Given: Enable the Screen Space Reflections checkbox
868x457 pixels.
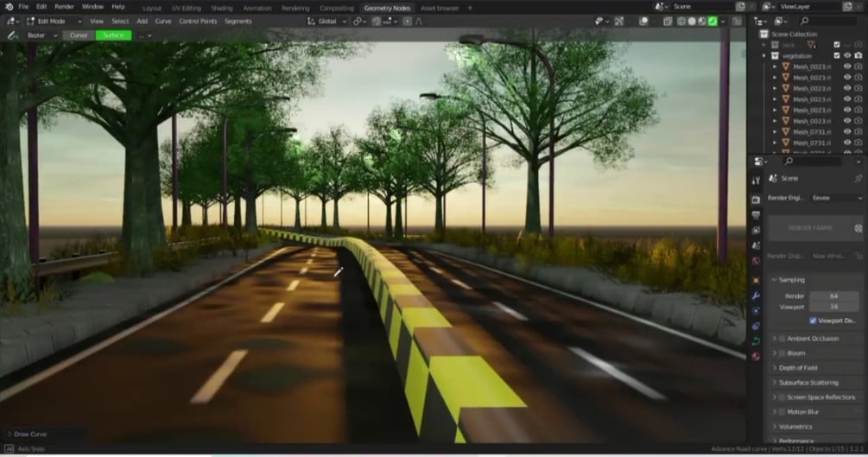Looking at the screenshot, I should 782,397.
